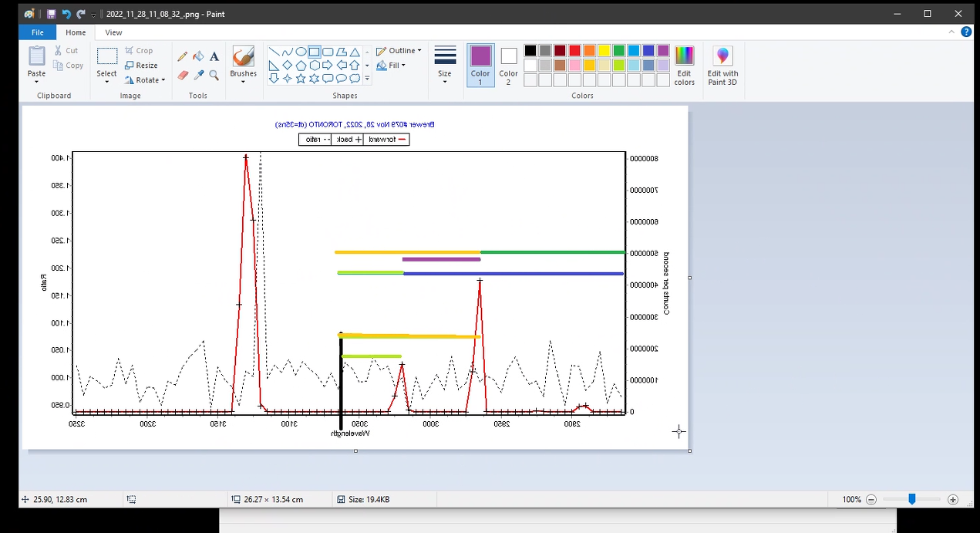Click the Magnifier tool
Screen dimensions: 980x533
click(214, 75)
